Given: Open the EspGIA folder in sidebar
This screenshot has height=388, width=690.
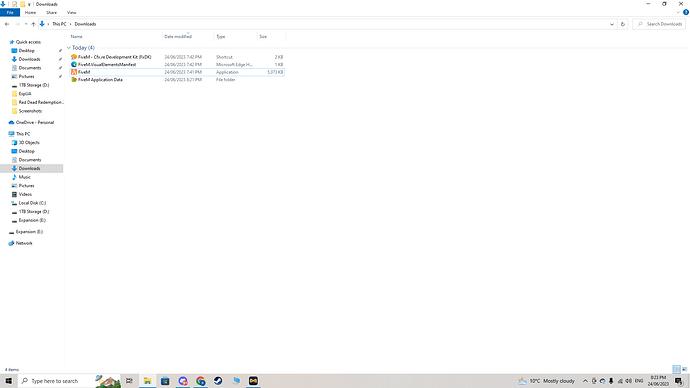Looking at the screenshot, I should click(25, 94).
